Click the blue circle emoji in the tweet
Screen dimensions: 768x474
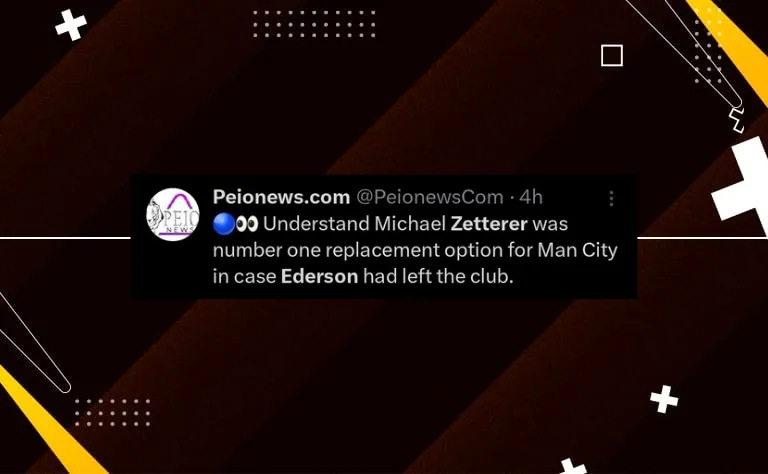(x=224, y=224)
